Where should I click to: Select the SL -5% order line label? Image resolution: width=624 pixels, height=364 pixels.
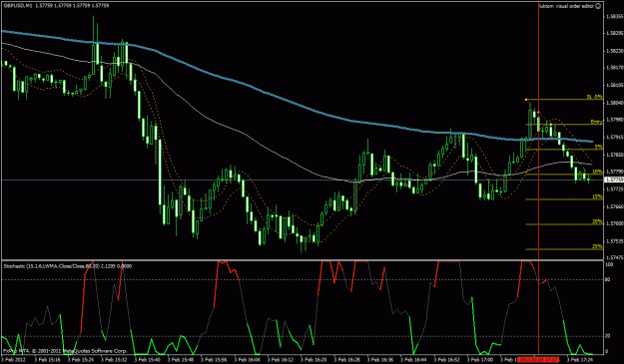(x=595, y=97)
